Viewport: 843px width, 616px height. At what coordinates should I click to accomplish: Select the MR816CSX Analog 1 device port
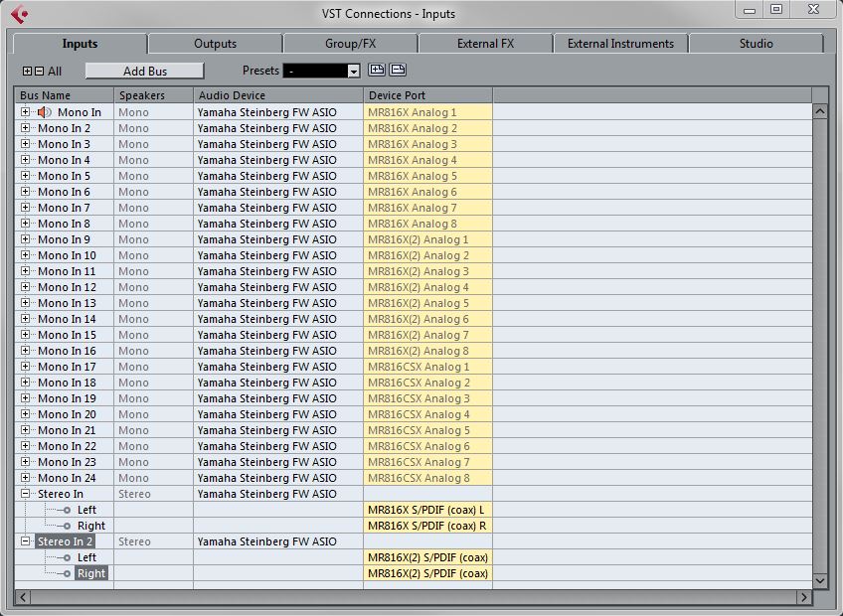pyautogui.click(x=427, y=367)
